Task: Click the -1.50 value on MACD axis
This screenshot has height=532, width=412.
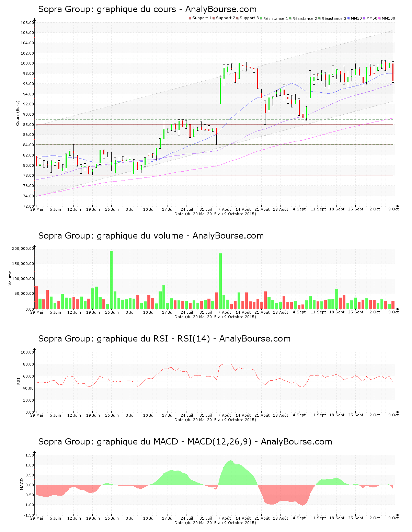Action: 29,515
